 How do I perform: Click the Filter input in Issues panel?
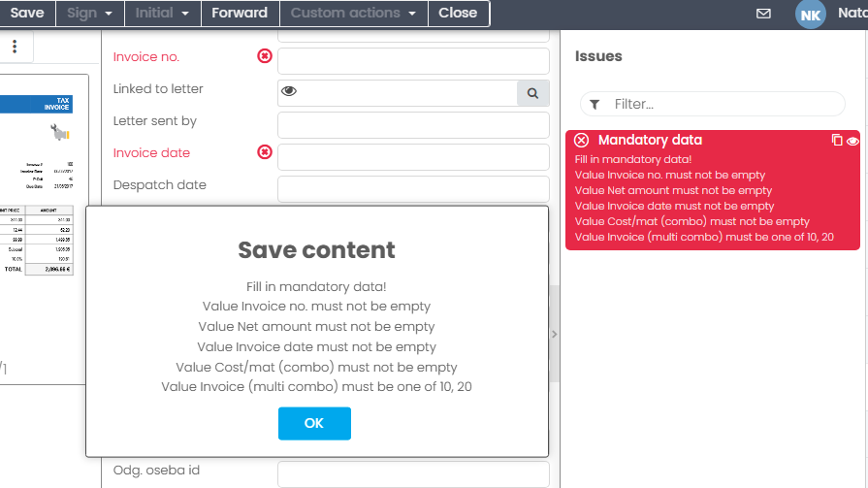tap(723, 104)
